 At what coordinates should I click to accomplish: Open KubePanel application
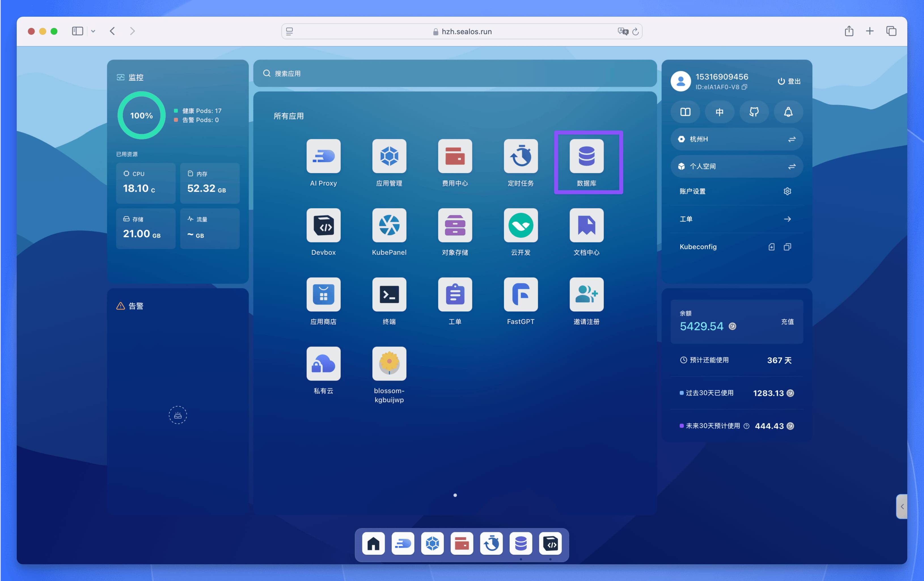389,226
